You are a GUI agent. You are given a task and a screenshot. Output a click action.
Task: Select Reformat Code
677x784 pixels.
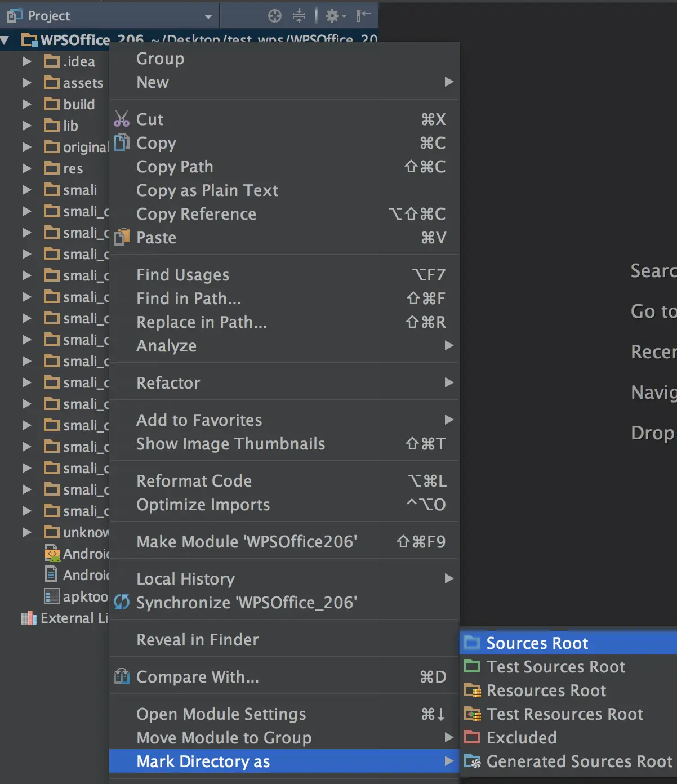click(x=284, y=481)
